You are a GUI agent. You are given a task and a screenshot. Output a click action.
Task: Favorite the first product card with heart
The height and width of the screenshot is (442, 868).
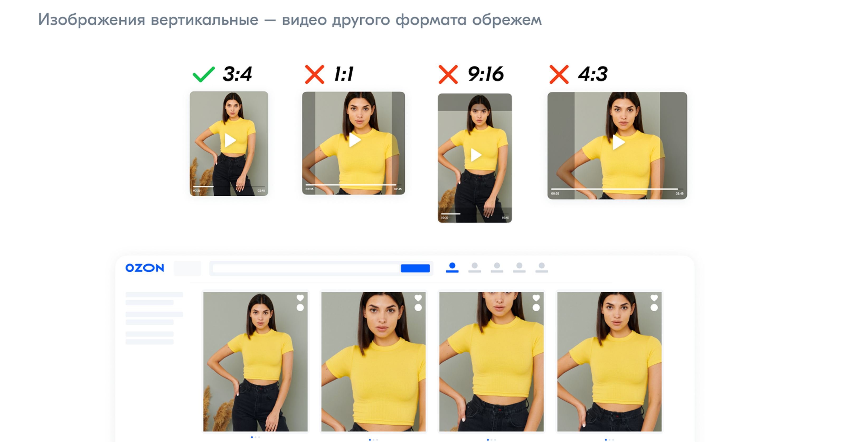tap(300, 298)
